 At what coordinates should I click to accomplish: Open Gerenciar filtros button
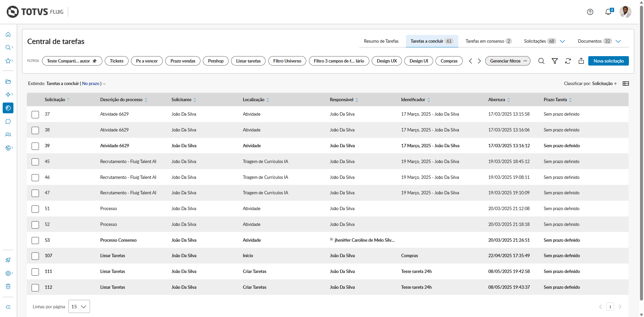pyautogui.click(x=507, y=61)
